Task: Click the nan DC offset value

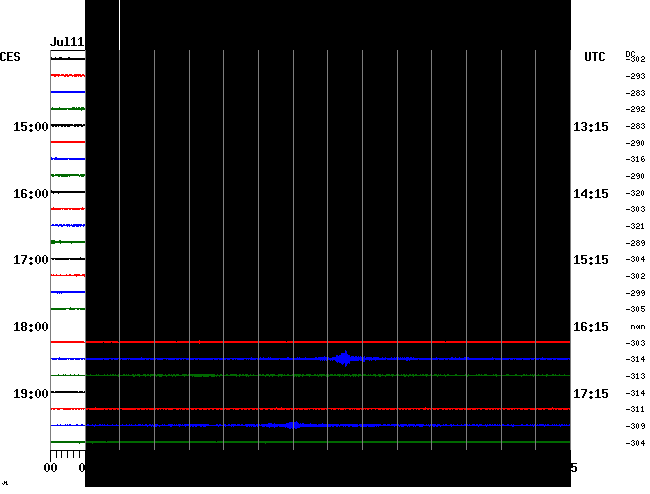Action: point(638,327)
